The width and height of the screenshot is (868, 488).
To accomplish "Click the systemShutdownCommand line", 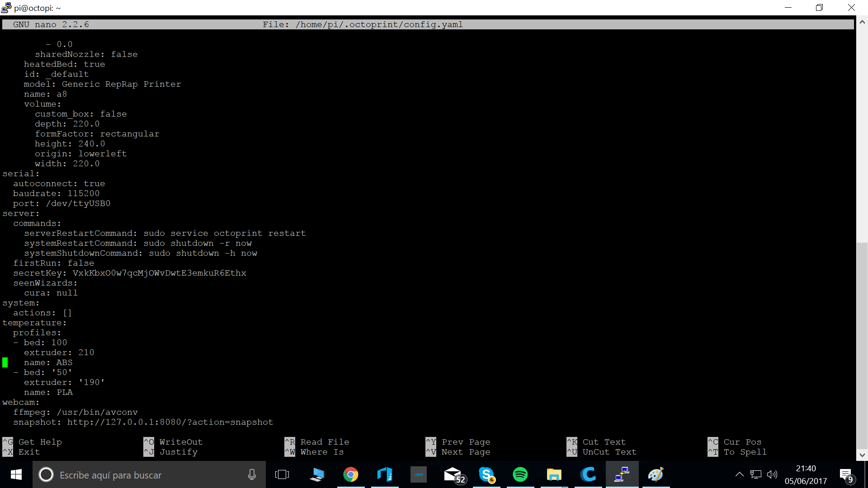I will tap(141, 253).
